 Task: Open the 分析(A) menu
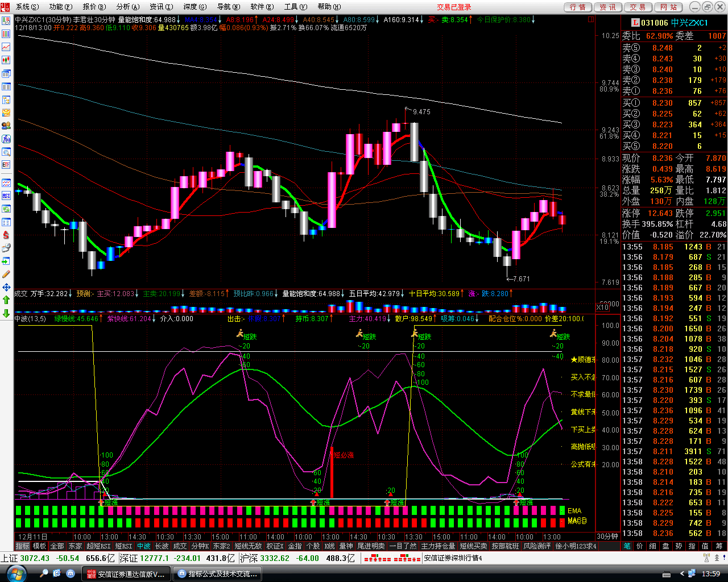pos(127,7)
